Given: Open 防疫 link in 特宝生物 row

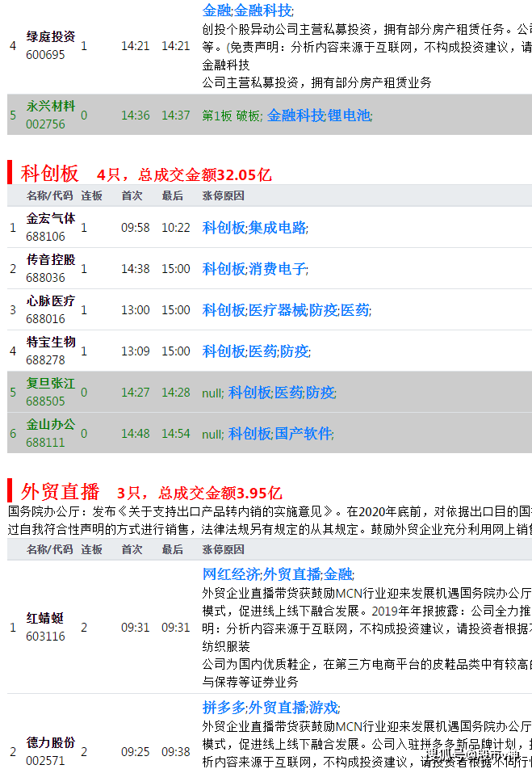Looking at the screenshot, I should (x=294, y=351).
